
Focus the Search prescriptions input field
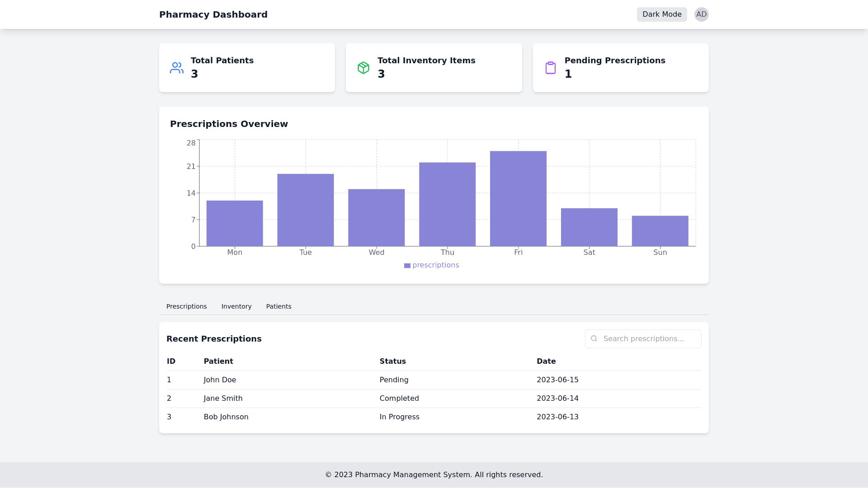[649, 339]
